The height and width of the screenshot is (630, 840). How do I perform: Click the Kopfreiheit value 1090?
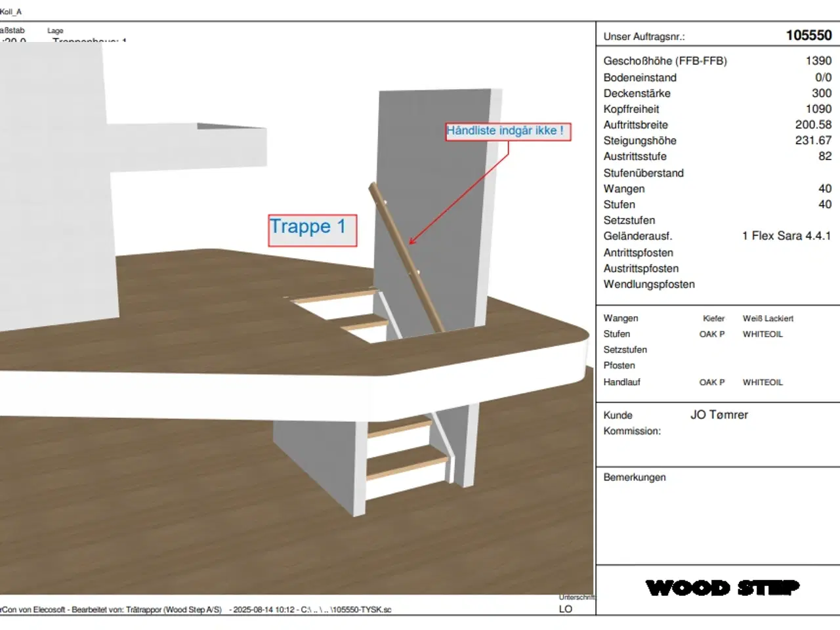(x=818, y=109)
